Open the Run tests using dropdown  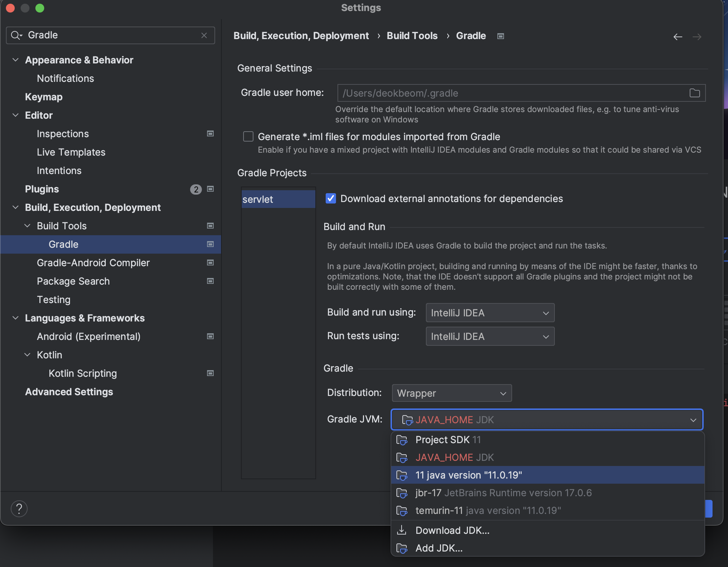[490, 336]
